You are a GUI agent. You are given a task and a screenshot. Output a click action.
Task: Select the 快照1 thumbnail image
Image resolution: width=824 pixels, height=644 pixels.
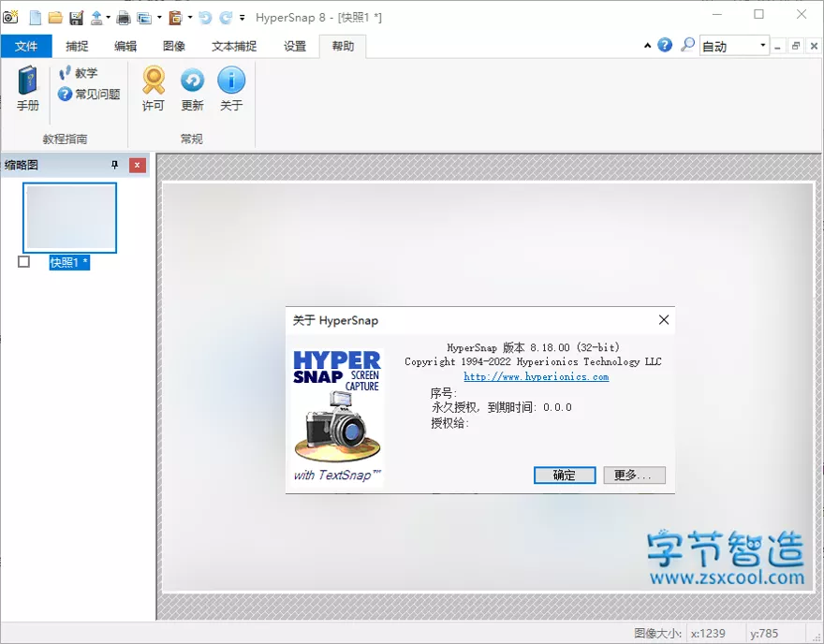(x=69, y=217)
